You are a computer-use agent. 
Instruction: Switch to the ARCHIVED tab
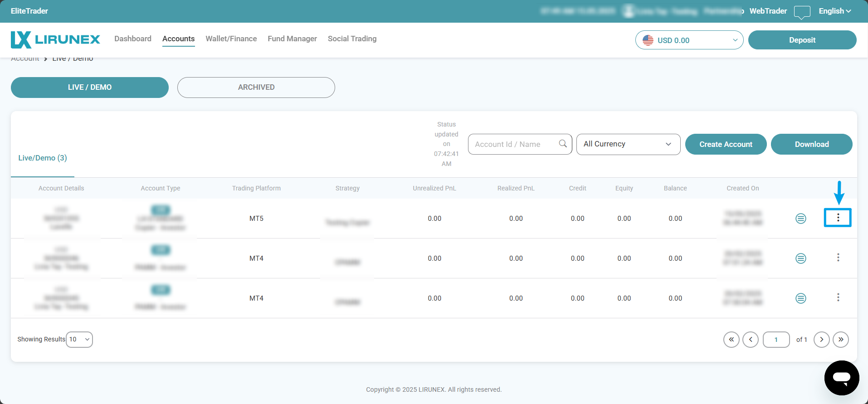coord(256,88)
